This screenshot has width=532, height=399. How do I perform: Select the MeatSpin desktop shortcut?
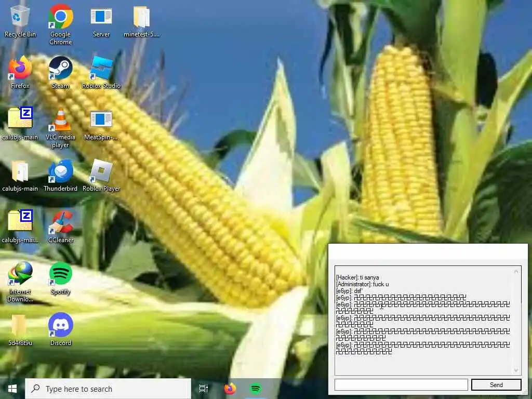(101, 125)
